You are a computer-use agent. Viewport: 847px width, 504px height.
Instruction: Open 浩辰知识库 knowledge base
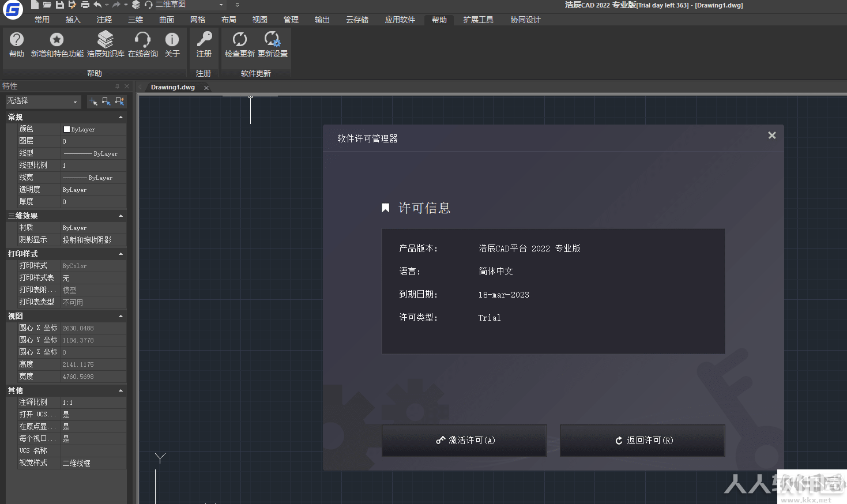click(x=106, y=44)
